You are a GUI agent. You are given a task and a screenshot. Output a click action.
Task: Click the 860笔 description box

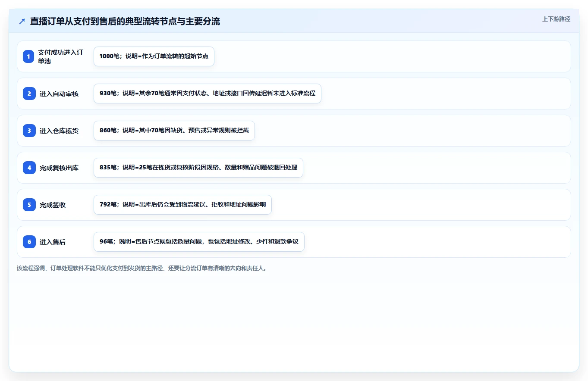174,131
